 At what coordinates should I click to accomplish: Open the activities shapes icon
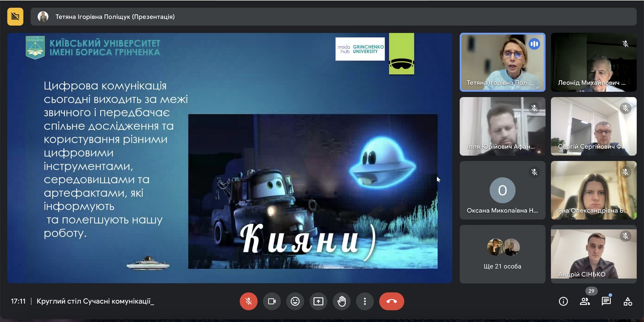point(628,301)
